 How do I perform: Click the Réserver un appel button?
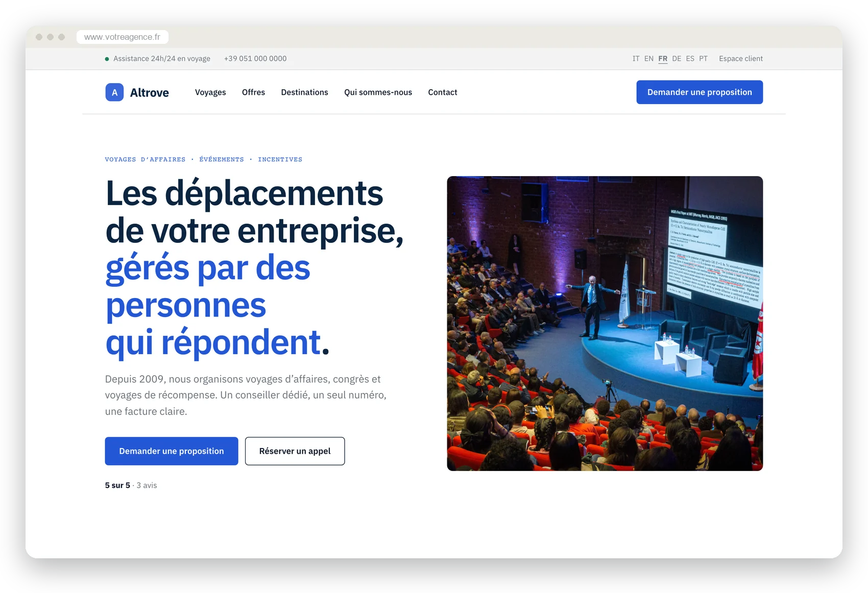(295, 451)
